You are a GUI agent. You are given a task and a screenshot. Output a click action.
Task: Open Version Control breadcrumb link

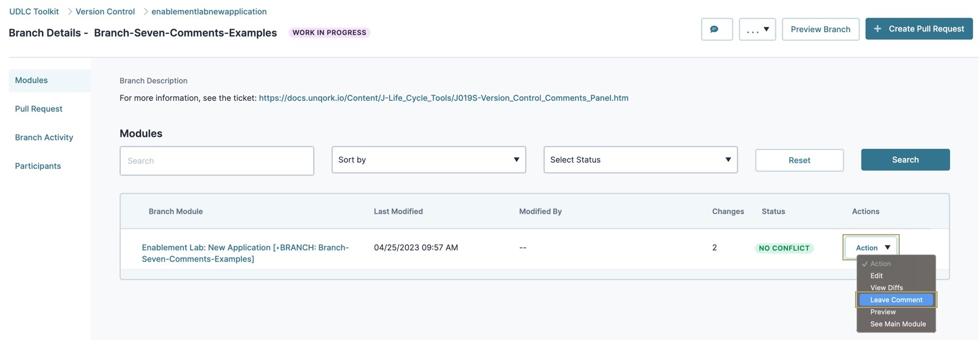pos(105,11)
